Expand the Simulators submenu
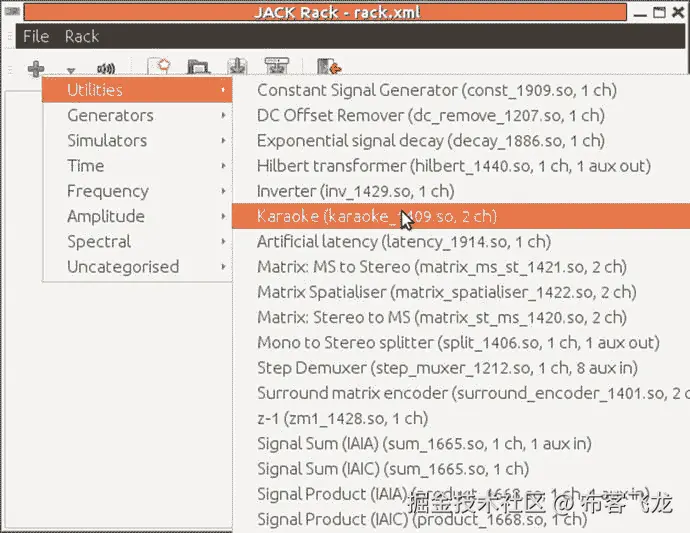690x533 pixels. pos(137,140)
